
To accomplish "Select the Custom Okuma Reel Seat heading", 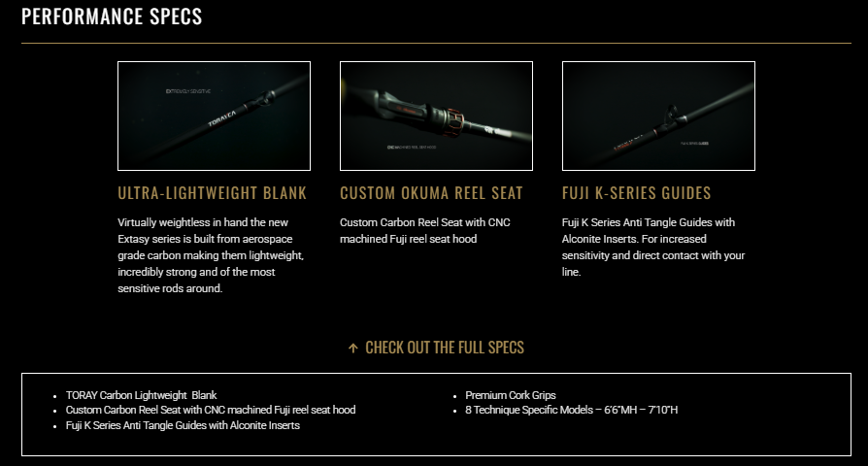I will click(x=431, y=192).
